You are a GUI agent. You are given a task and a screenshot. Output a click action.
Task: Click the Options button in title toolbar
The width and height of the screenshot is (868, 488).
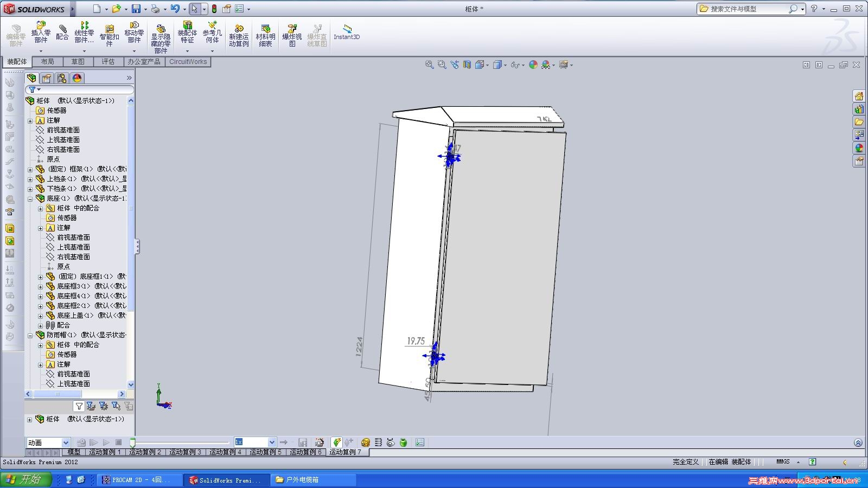tap(239, 9)
